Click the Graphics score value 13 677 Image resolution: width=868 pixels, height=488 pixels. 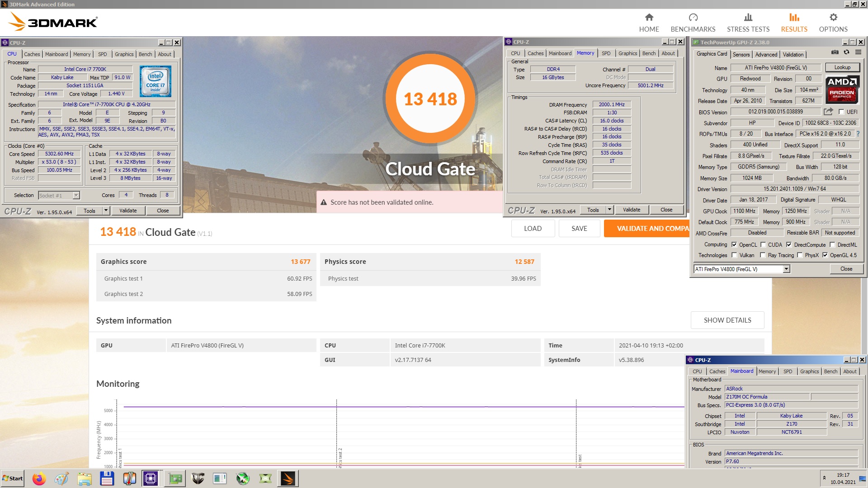tap(300, 262)
